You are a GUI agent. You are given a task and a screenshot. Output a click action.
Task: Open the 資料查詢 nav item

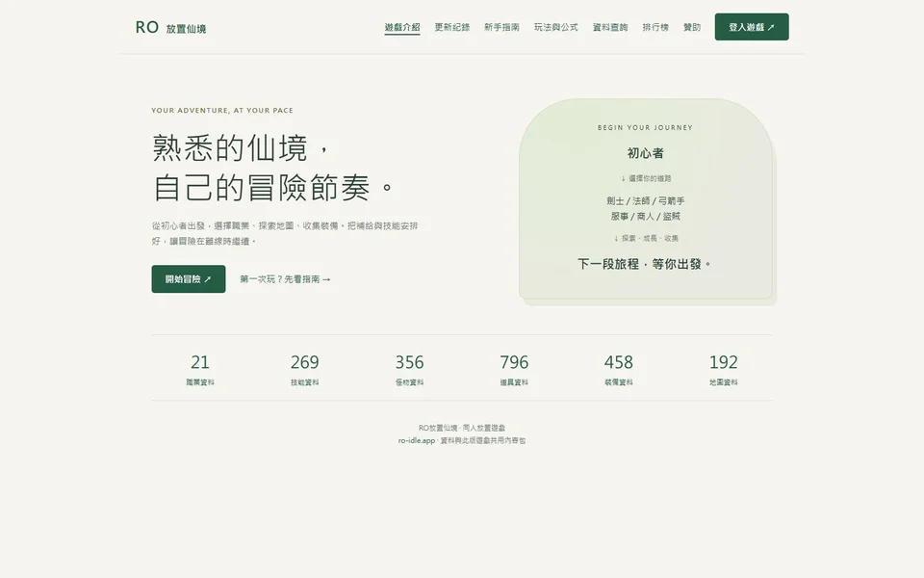[610, 27]
